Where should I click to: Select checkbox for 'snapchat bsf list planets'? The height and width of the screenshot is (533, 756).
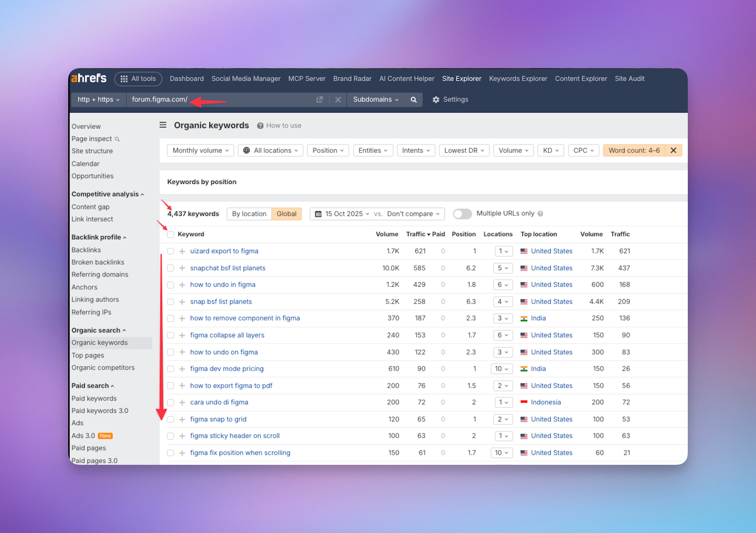pyautogui.click(x=171, y=268)
